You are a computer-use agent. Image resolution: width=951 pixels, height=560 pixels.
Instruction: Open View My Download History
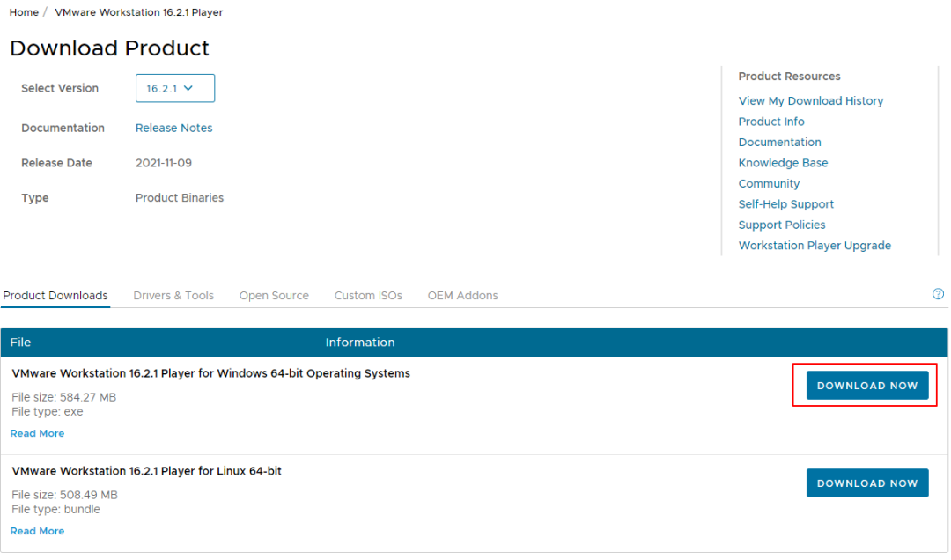pos(810,100)
